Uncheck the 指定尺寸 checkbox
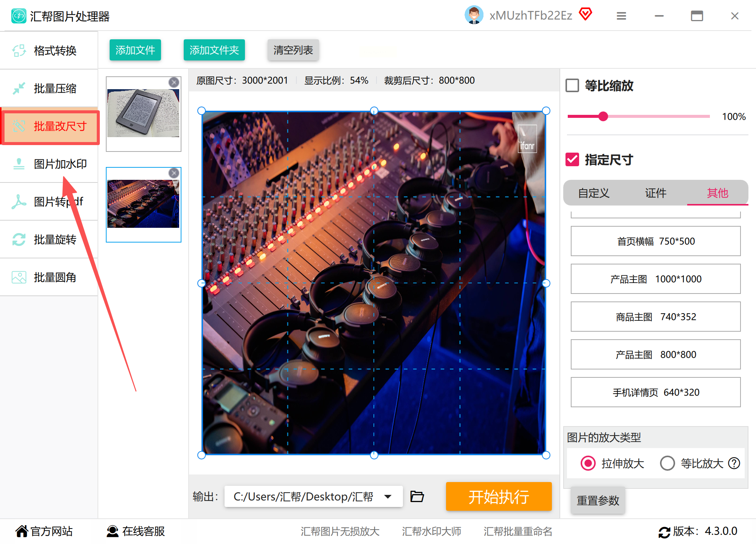Image resolution: width=756 pixels, height=544 pixels. coord(572,159)
